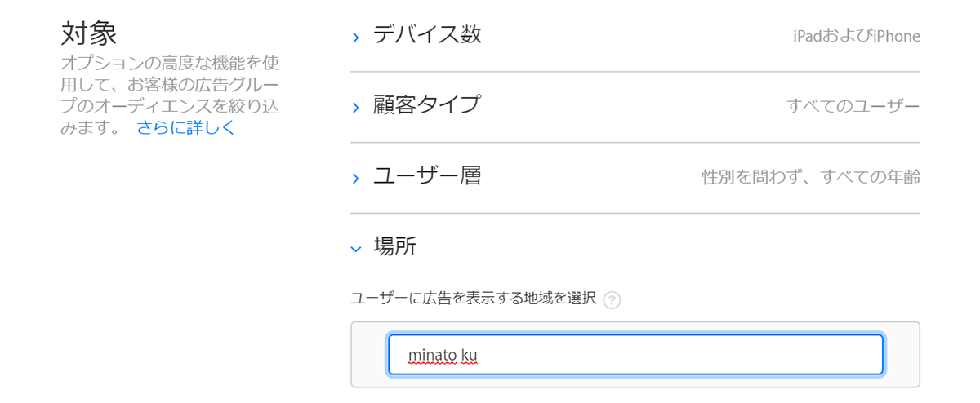Click the オプションの高度な機能 description paragraph
Viewport: 980px width, 403px height.
[170, 95]
